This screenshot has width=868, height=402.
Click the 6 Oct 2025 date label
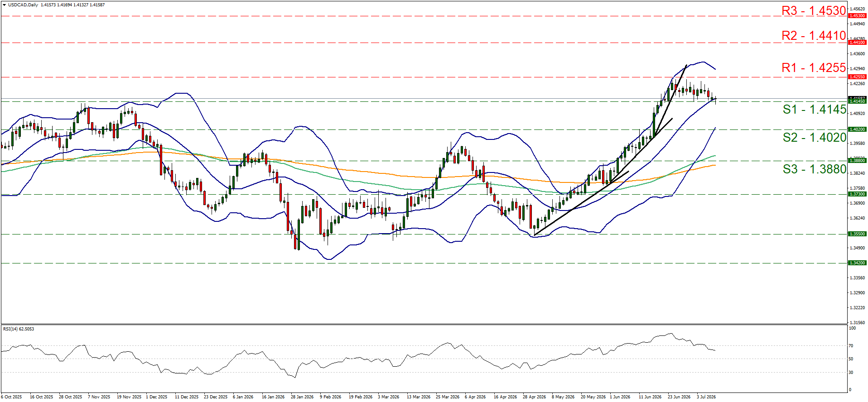[x=11, y=397]
